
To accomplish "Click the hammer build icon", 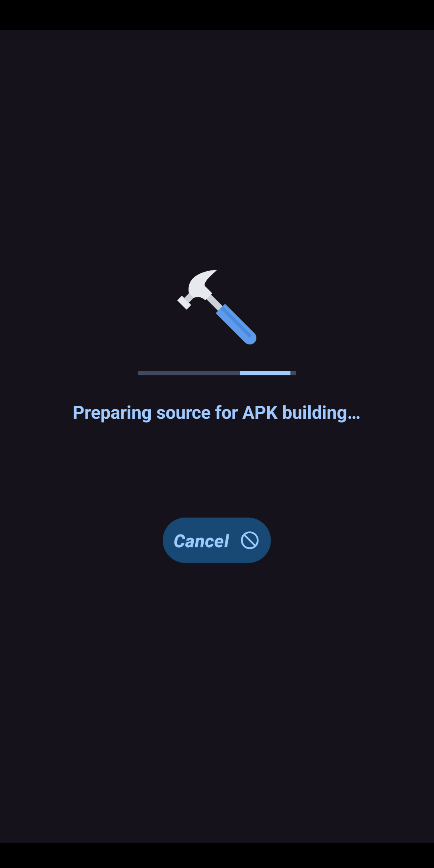I will coord(217,307).
